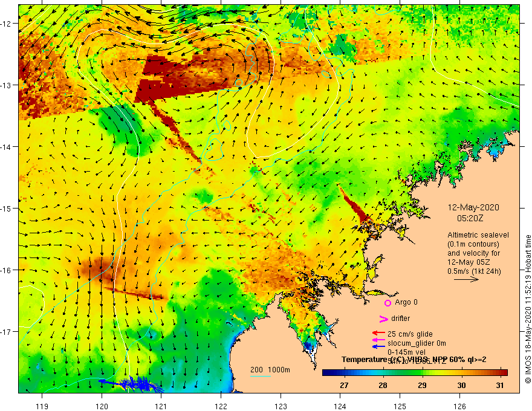Click the '0.5m/s (1kt 24h)' scale label
Screen dimensions: 532x411
coord(474,271)
